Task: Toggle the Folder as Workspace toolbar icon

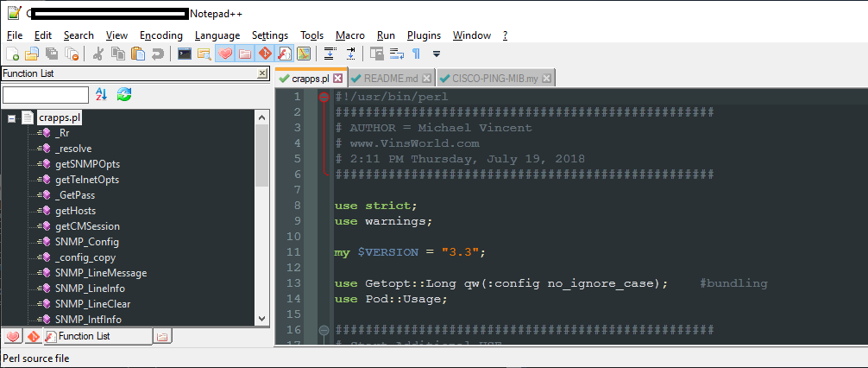Action: pos(244,54)
